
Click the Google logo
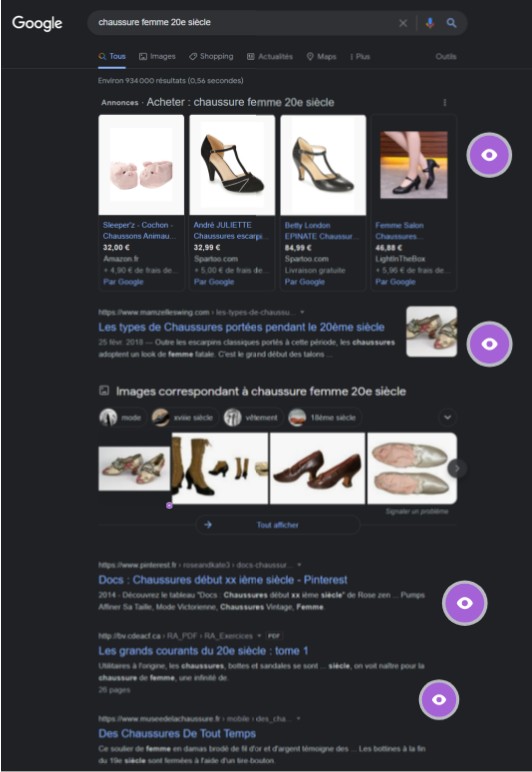point(37,23)
